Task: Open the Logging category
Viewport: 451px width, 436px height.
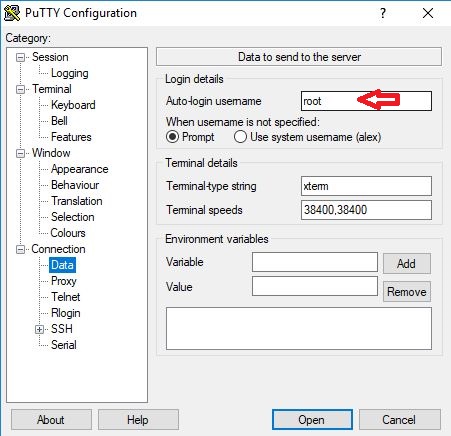Action: tap(70, 73)
